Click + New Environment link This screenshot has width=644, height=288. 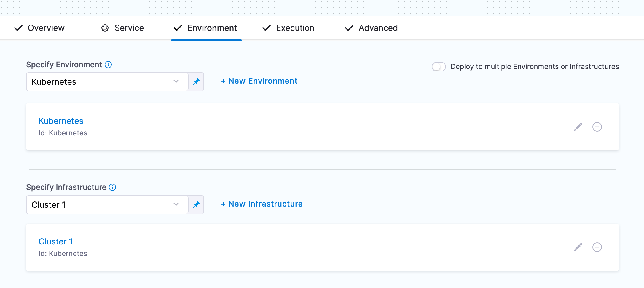click(x=259, y=81)
